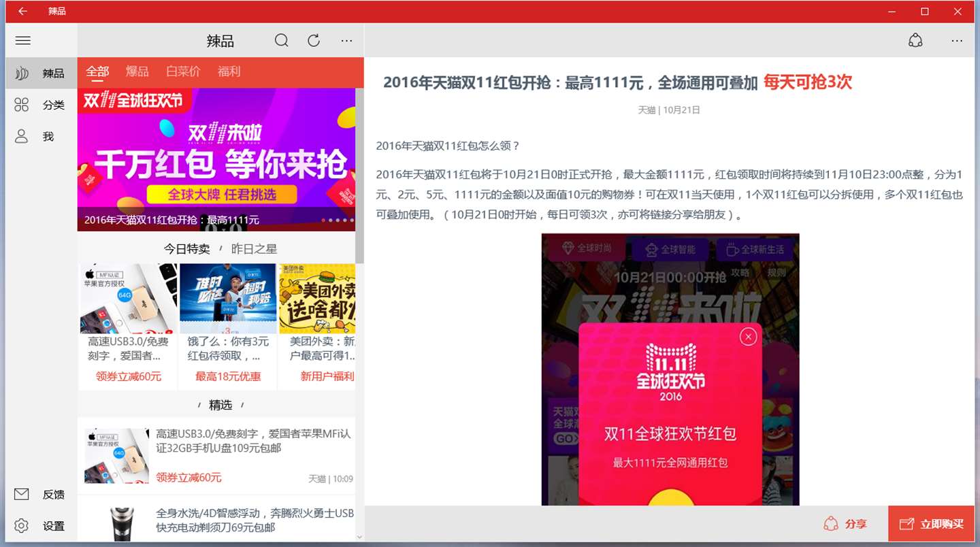Click the list scrollbar thumb
The height and width of the screenshot is (547, 980).
359,176
